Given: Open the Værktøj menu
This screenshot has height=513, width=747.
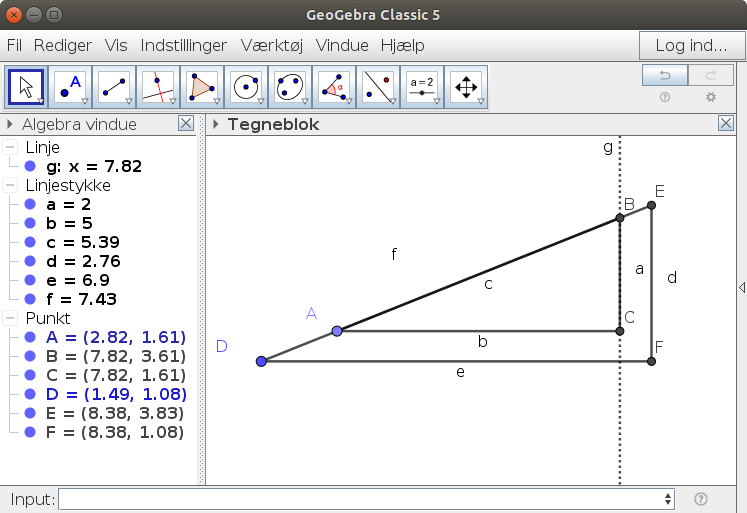Looking at the screenshot, I should (x=272, y=45).
